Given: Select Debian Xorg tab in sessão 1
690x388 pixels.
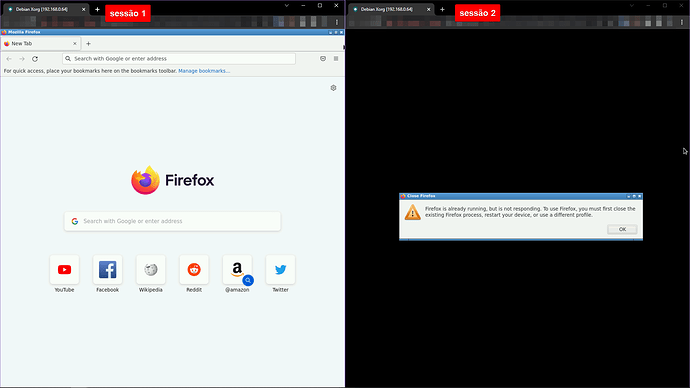Looking at the screenshot, I should tap(42, 9).
